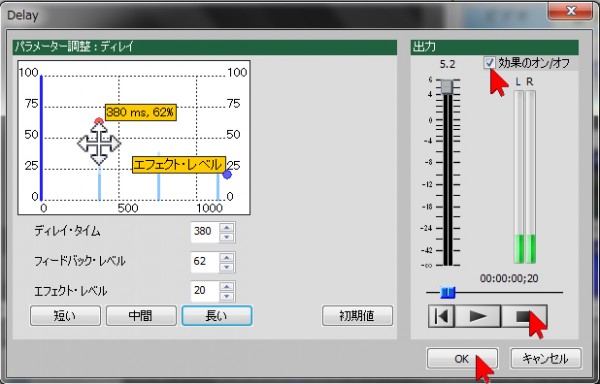Increase the ディレイ・タイム value with up arrow
The image size is (600, 384).
pyautogui.click(x=227, y=228)
